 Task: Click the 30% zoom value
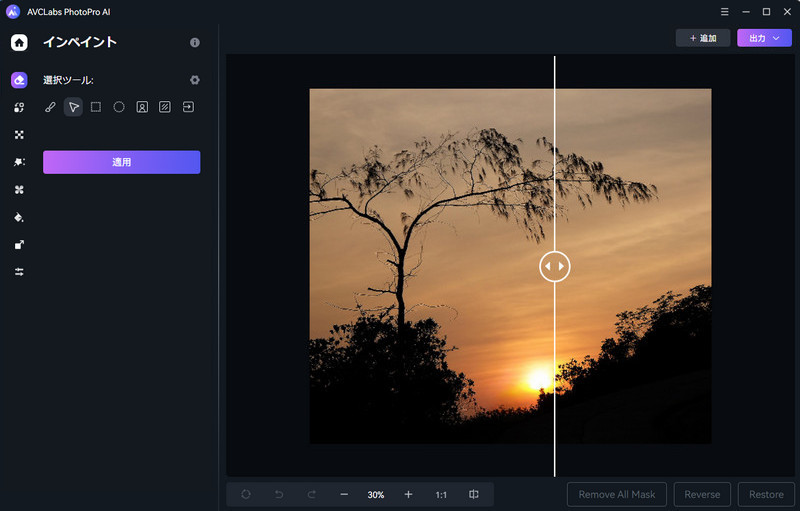376,495
